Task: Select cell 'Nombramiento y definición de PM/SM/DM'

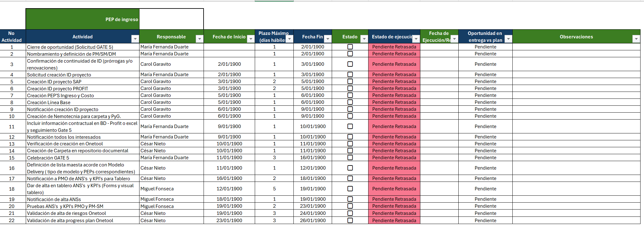Action: point(83,54)
